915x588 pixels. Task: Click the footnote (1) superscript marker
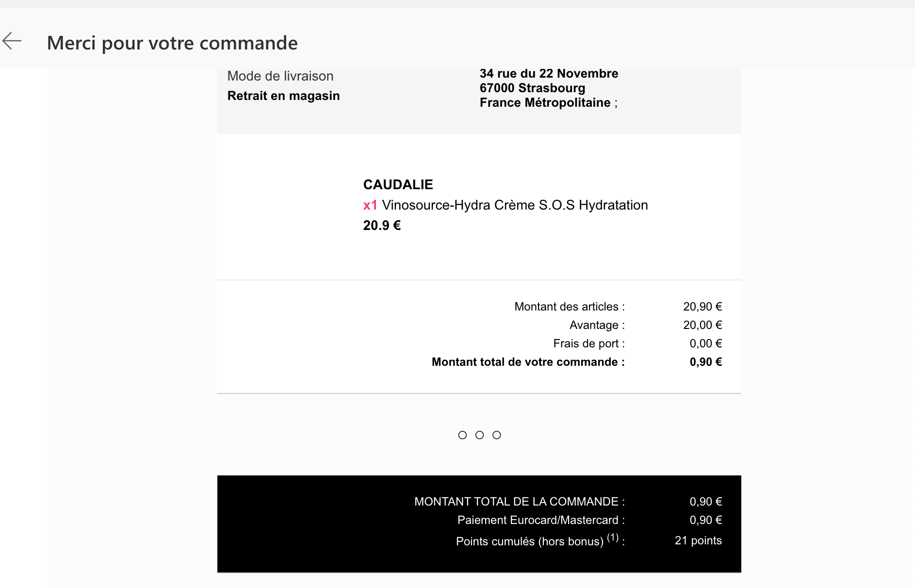(613, 537)
